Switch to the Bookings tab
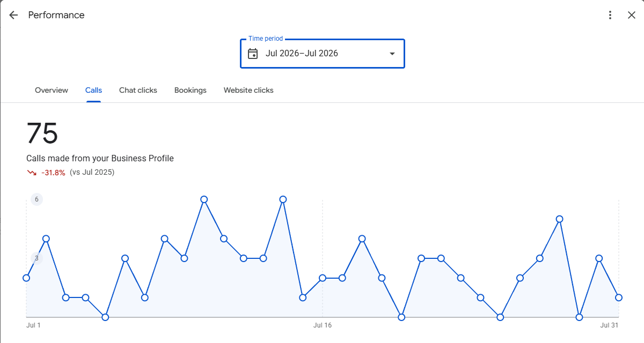 [191, 90]
